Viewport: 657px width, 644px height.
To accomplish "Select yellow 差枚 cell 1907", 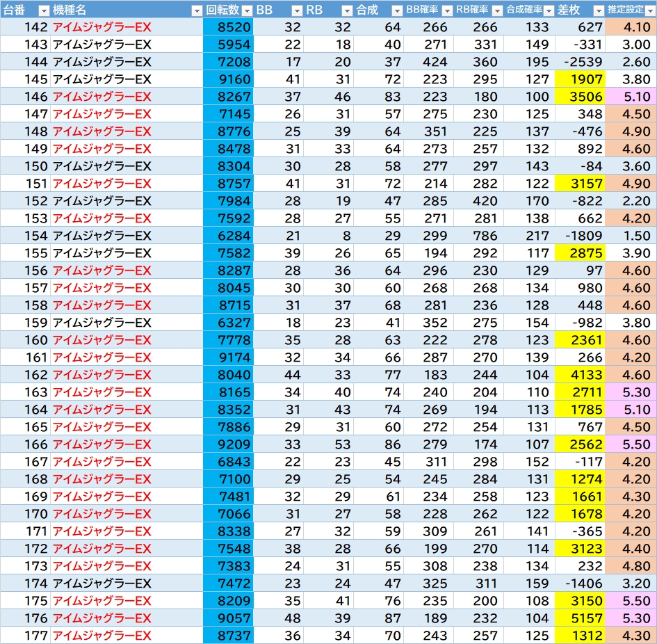I will point(580,79).
